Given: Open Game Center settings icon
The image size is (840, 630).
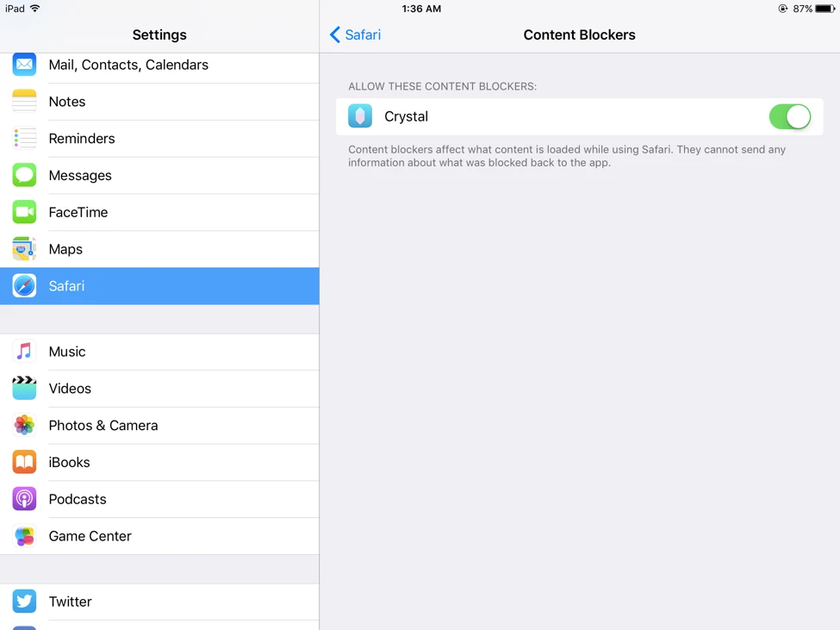Looking at the screenshot, I should (x=23, y=535).
